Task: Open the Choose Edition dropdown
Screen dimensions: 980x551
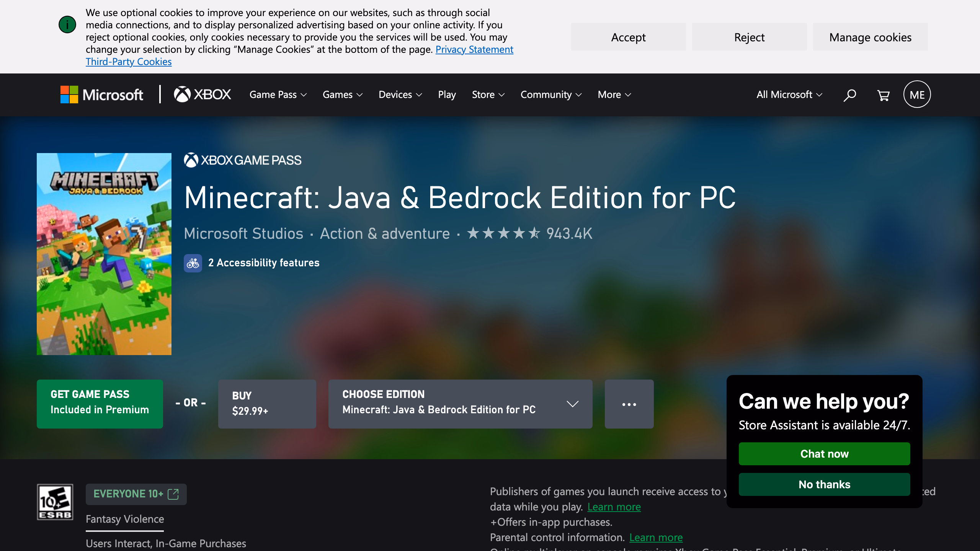Action: point(460,404)
